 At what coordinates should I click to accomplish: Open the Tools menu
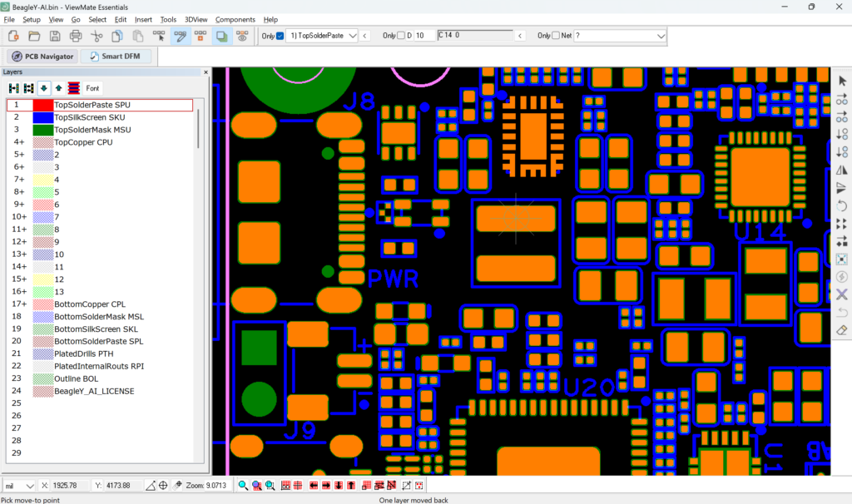(168, 19)
